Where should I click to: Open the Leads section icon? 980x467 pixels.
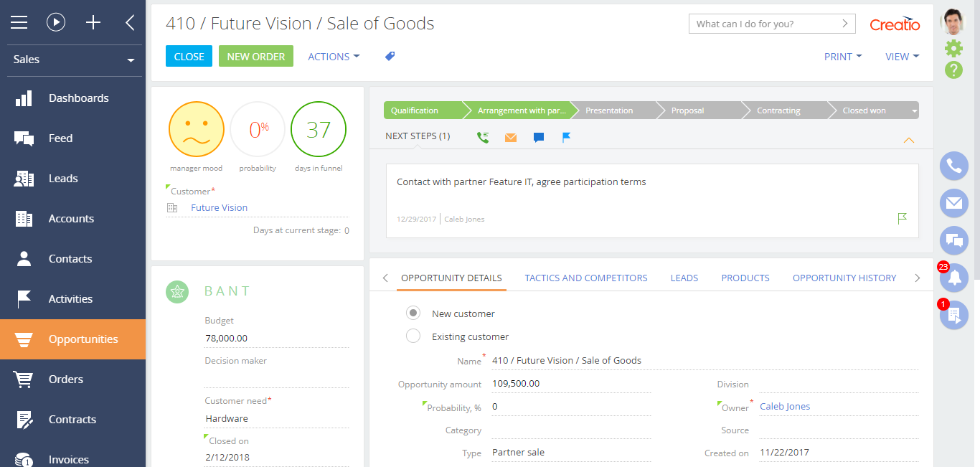pos(24,179)
